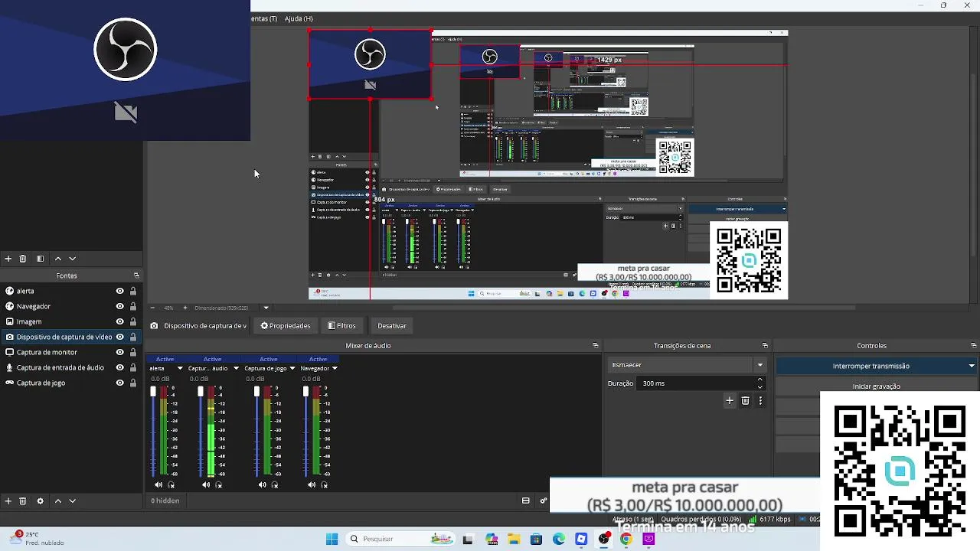The image size is (980, 551).
Task: Delete the selected source using the trash icon
Action: coord(23,500)
